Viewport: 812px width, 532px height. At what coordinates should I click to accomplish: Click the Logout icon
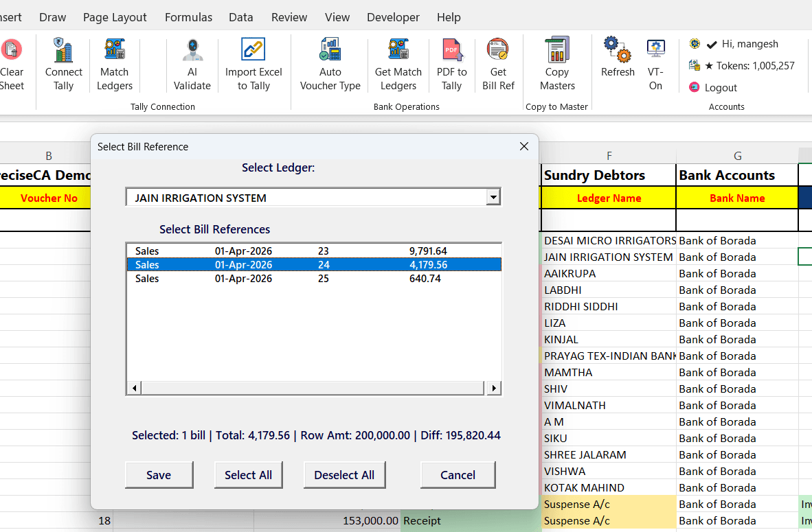pos(695,87)
